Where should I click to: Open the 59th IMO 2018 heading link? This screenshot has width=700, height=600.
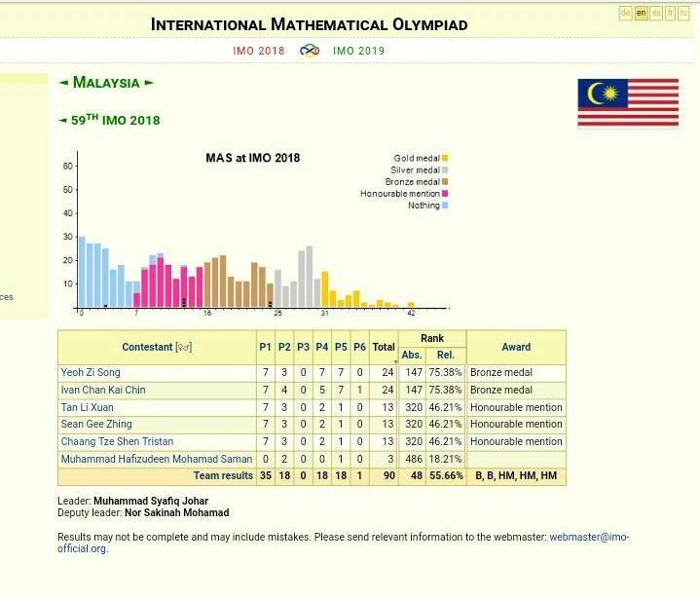[x=115, y=120]
